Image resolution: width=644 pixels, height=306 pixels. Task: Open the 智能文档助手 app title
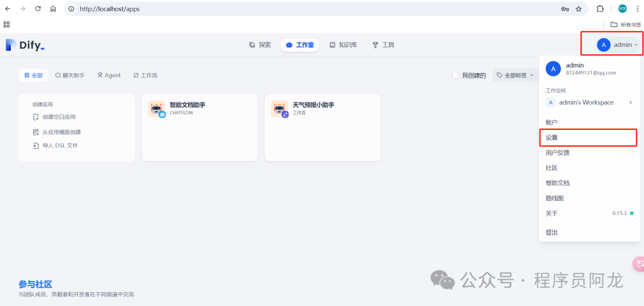[187, 105]
